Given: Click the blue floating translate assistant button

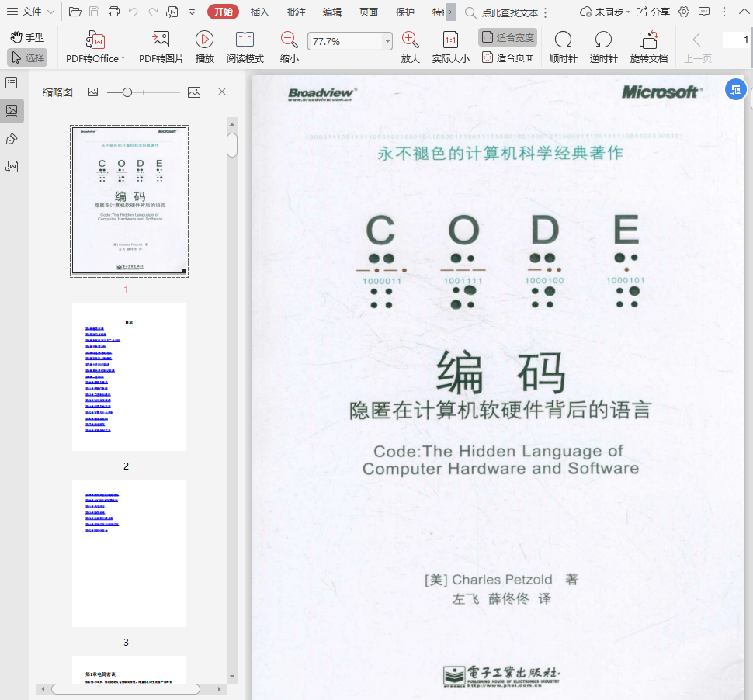Looking at the screenshot, I should tap(735, 89).
